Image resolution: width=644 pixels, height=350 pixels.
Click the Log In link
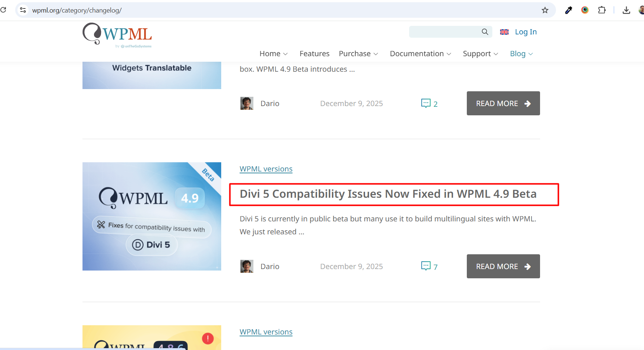526,32
